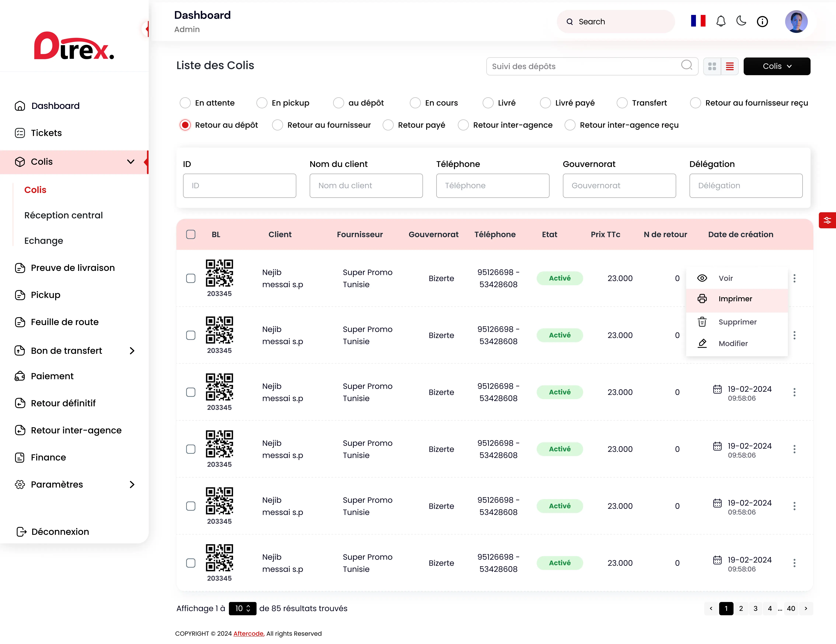The width and height of the screenshot is (836, 644).
Task: Choose Supprimer from the context menu
Action: tap(737, 322)
